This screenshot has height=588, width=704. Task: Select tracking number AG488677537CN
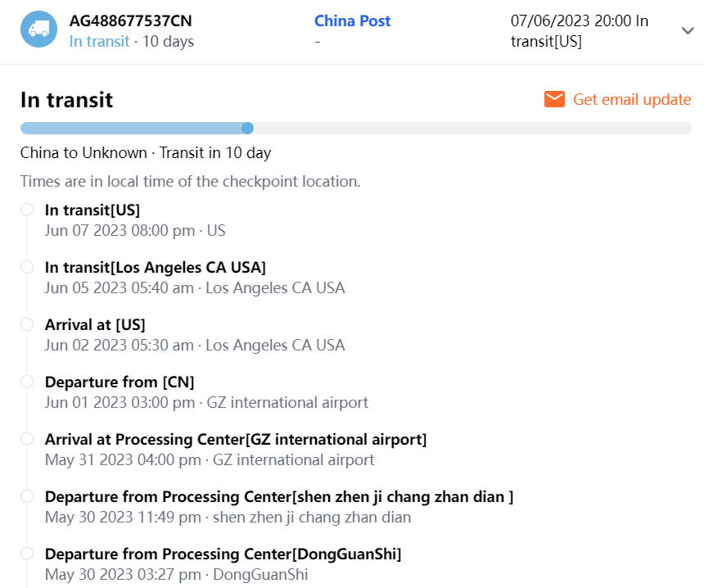131,20
